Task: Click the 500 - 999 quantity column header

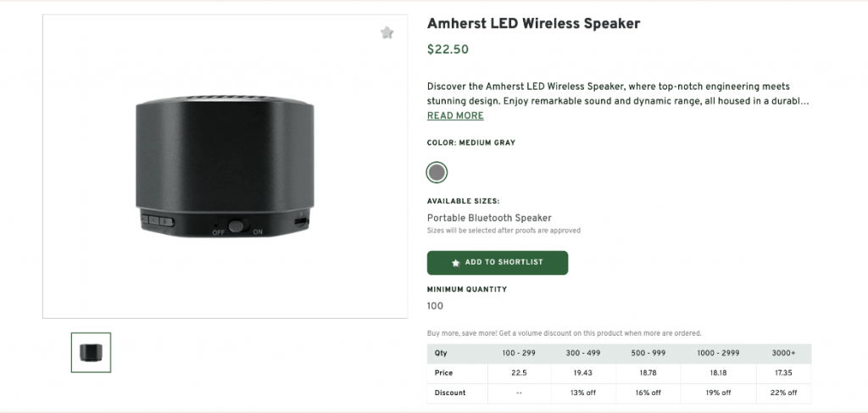Action: pyautogui.click(x=648, y=354)
